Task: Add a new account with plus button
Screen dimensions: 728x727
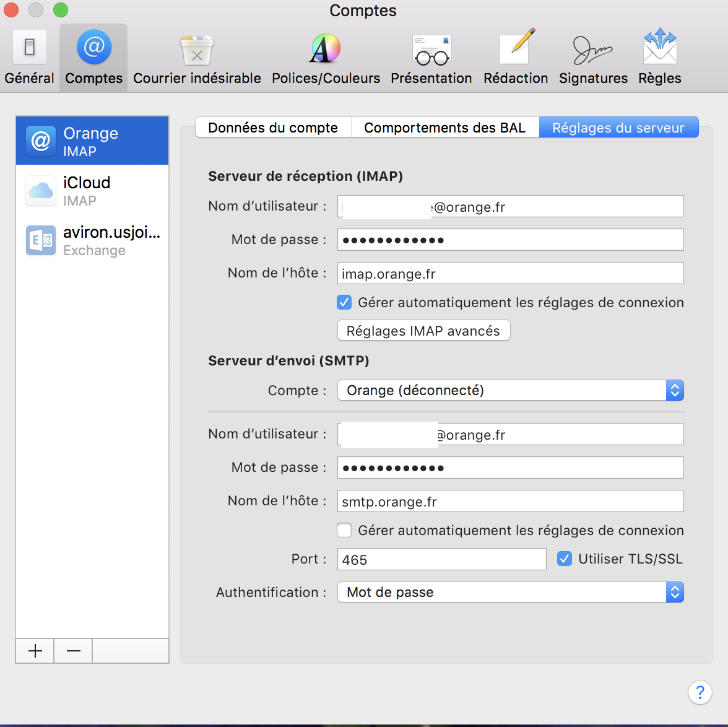Action: [35, 651]
